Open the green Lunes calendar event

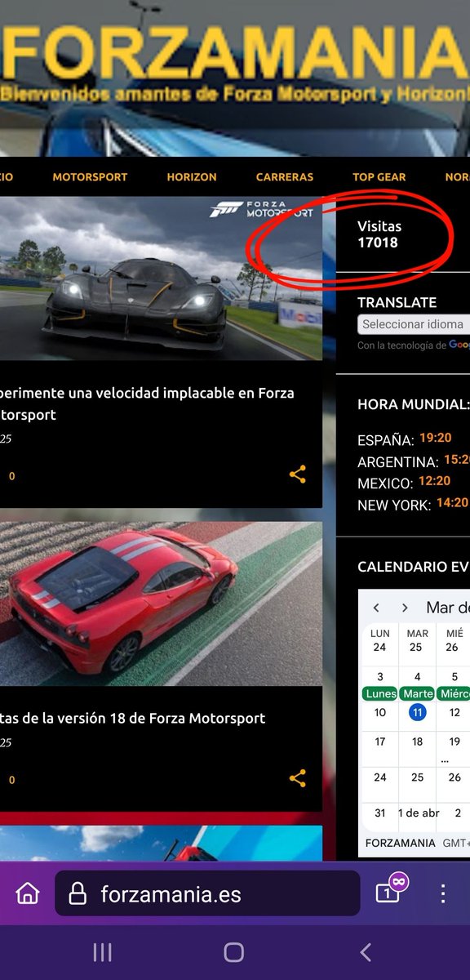[380, 693]
